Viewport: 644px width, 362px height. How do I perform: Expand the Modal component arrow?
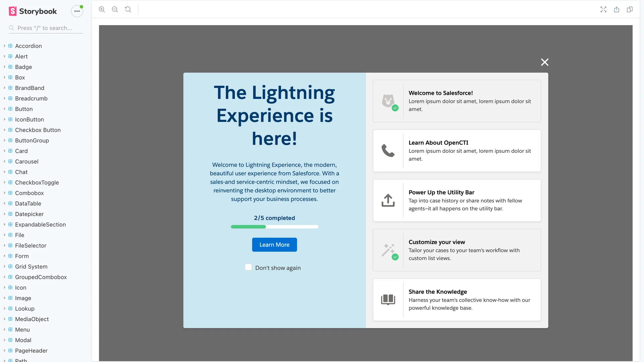click(x=5, y=340)
